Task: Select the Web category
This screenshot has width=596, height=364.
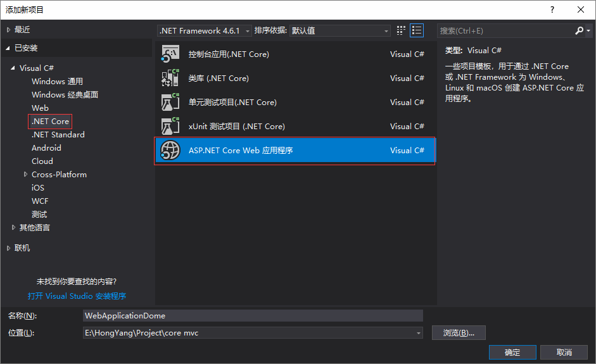Action: tap(40, 108)
